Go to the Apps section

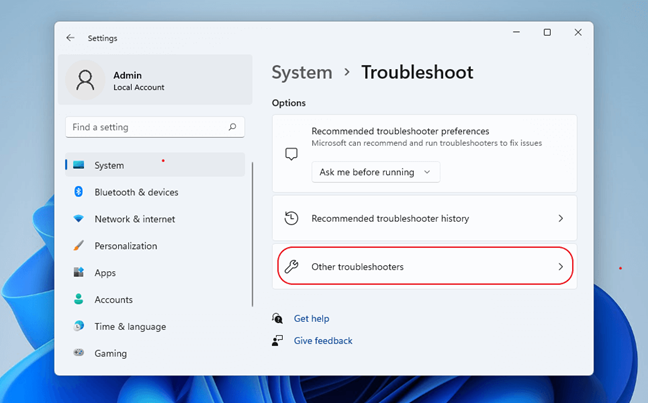(x=105, y=272)
